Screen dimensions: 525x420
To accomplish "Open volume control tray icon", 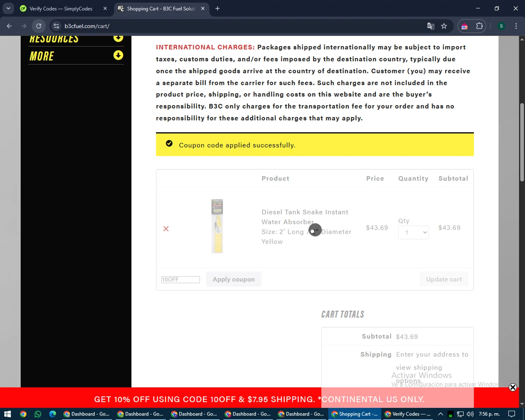I will [x=470, y=414].
